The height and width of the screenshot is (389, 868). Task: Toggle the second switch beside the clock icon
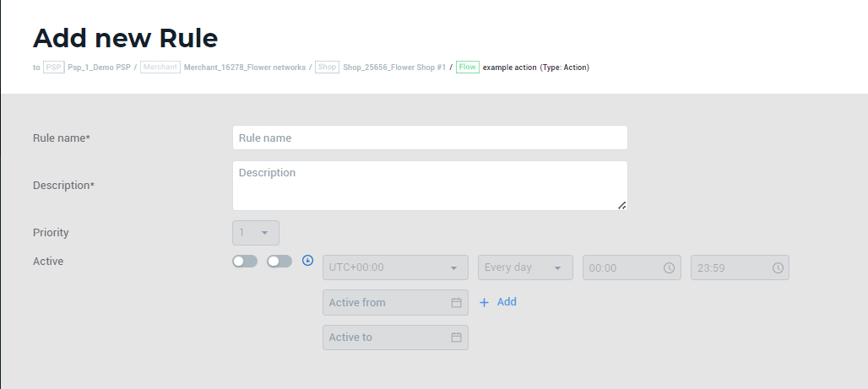[x=279, y=262]
